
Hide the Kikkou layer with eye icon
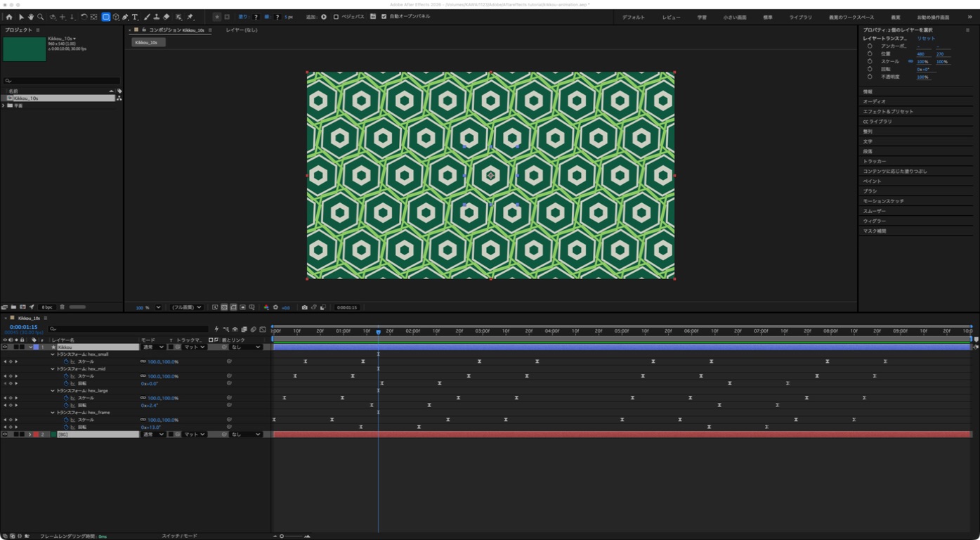coord(5,347)
